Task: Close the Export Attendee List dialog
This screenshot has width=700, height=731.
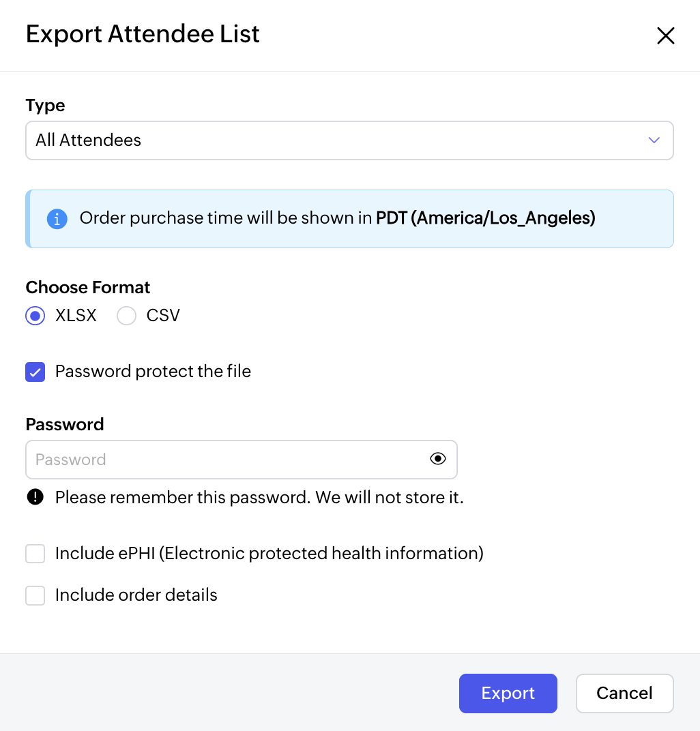Action: pyautogui.click(x=665, y=35)
